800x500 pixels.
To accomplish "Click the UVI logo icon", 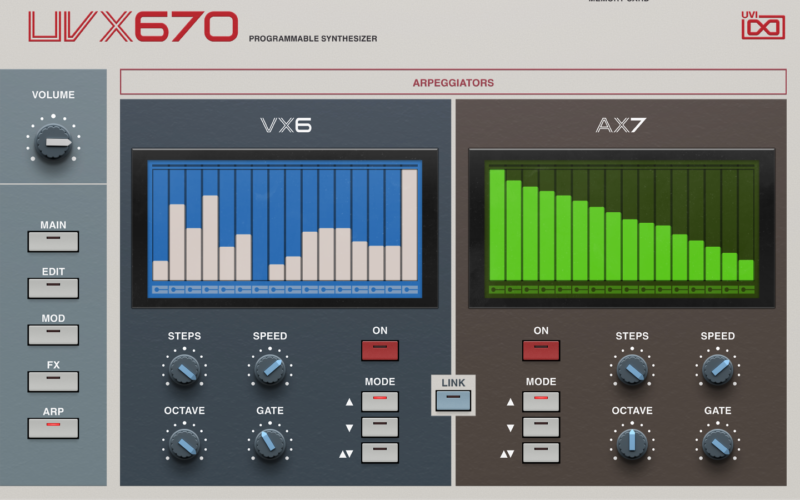I will (x=763, y=26).
